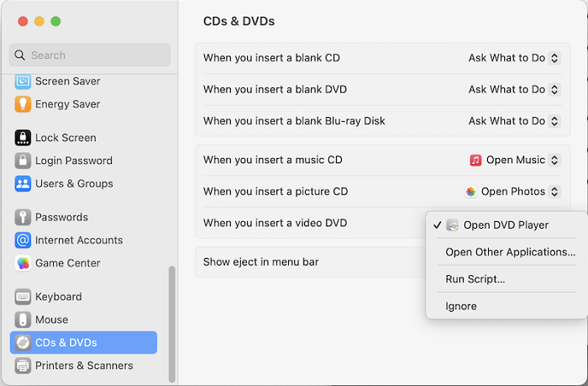Select the Login Password icon
Screen dimensions: 588x386
(x=23, y=161)
